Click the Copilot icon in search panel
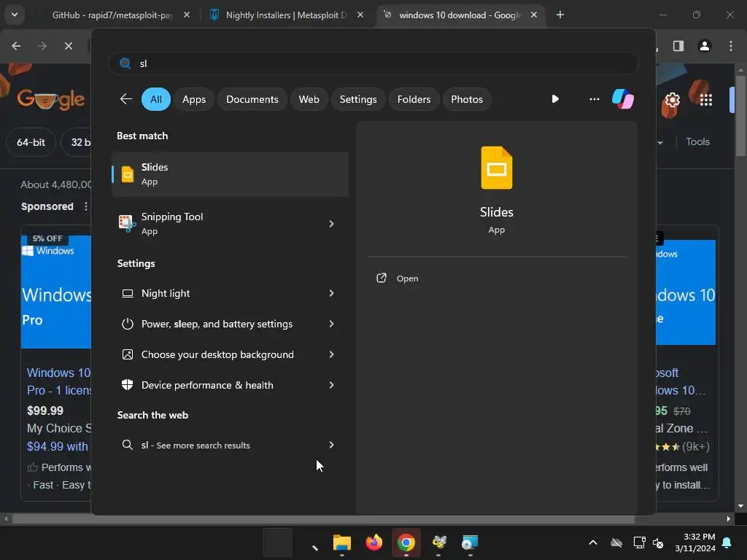The image size is (747, 560). (623, 99)
